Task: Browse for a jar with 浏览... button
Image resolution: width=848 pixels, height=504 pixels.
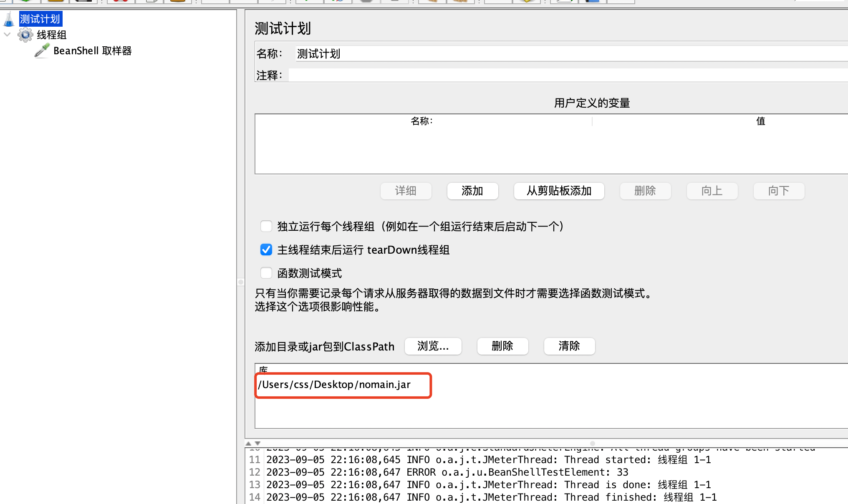Action: (433, 346)
